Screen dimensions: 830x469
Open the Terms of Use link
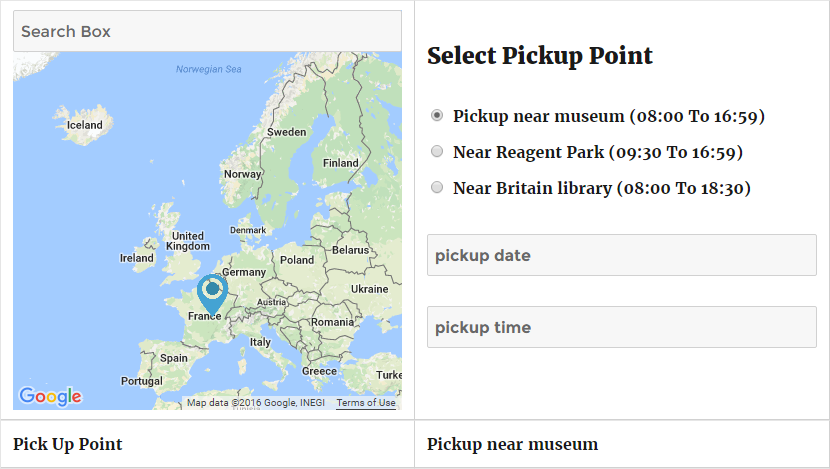click(x=366, y=403)
